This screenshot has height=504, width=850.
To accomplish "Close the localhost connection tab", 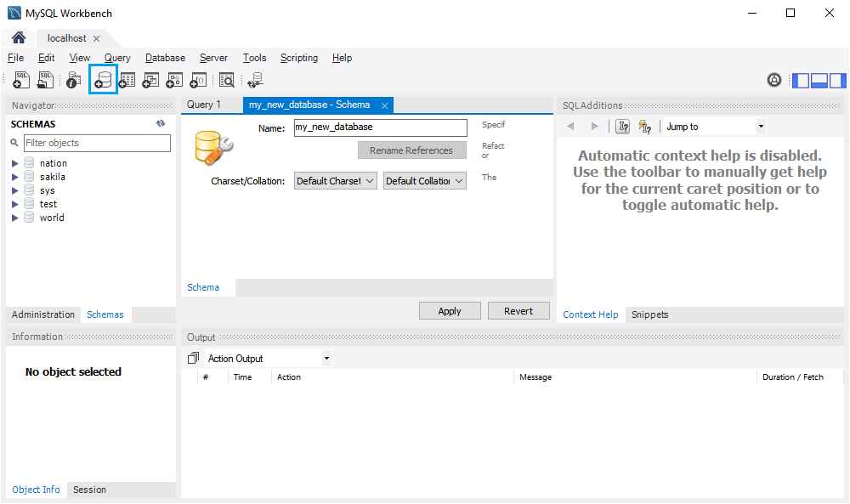I will [96, 38].
